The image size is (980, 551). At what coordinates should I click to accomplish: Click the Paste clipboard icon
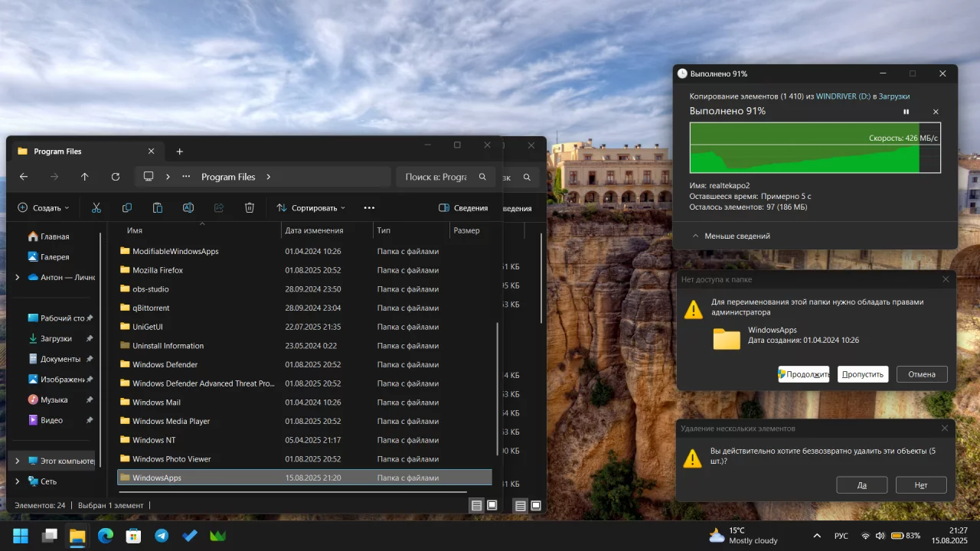pyautogui.click(x=158, y=207)
